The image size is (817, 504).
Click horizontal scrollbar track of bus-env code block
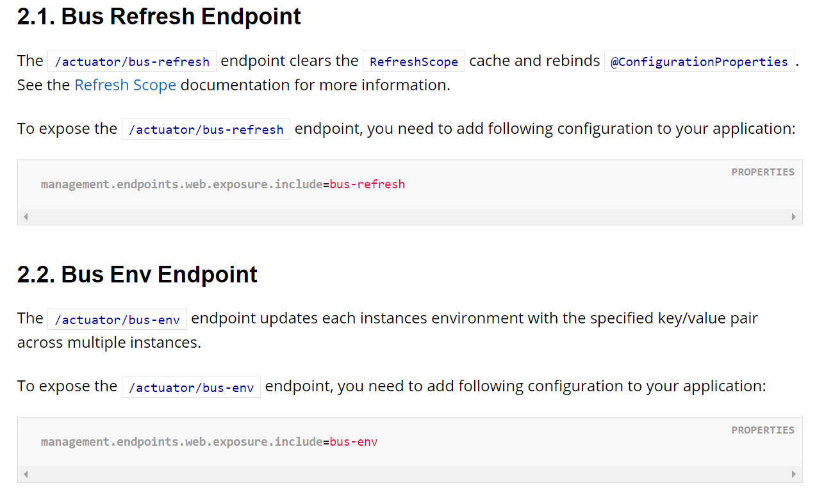coord(410,475)
